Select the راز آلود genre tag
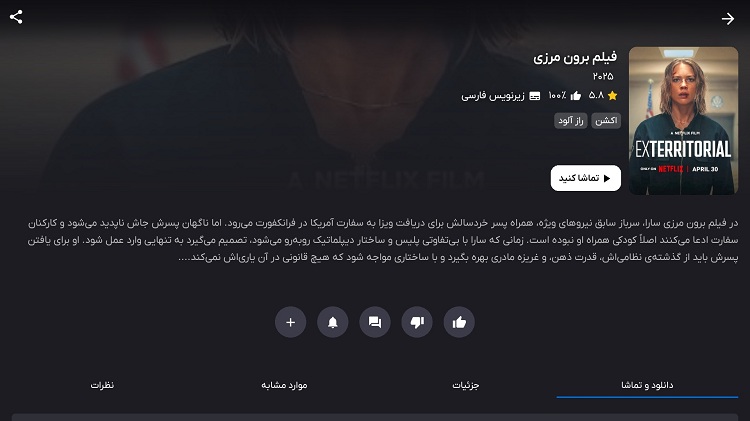 [571, 121]
